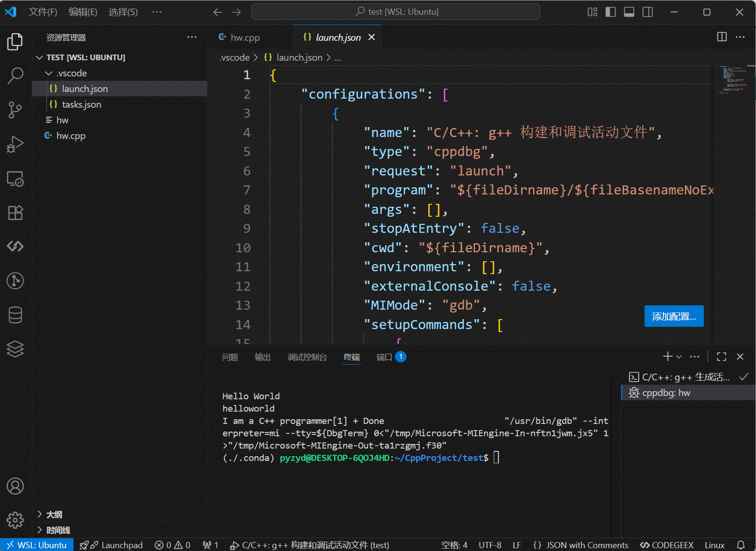The image size is (756, 551).
Task: Click the VS Code logo icon
Action: pos(10,12)
